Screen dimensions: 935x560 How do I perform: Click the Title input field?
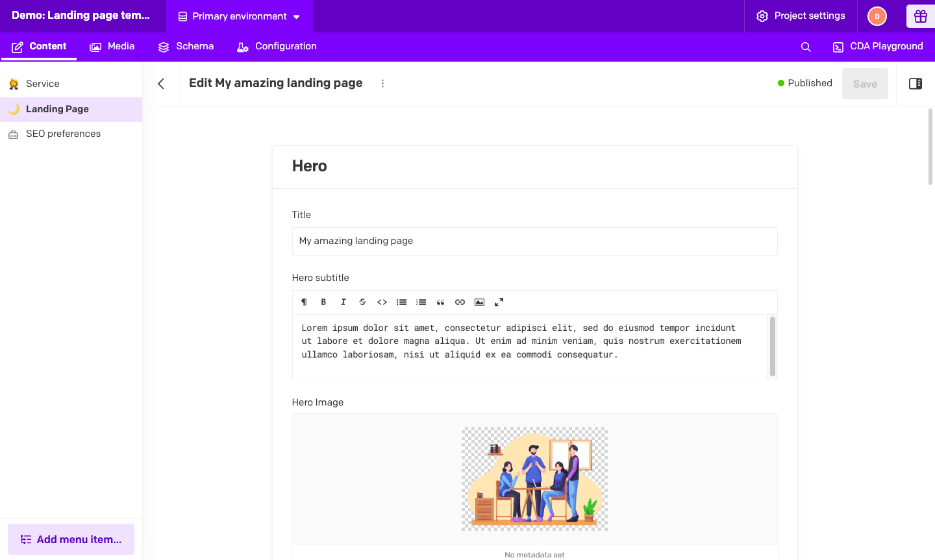pyautogui.click(x=534, y=241)
